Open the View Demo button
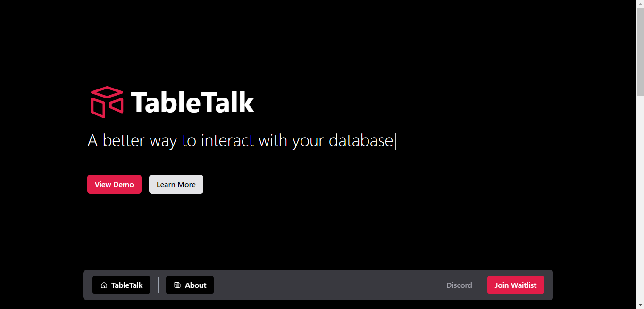Screen dimensions: 644x309 point(114,184)
